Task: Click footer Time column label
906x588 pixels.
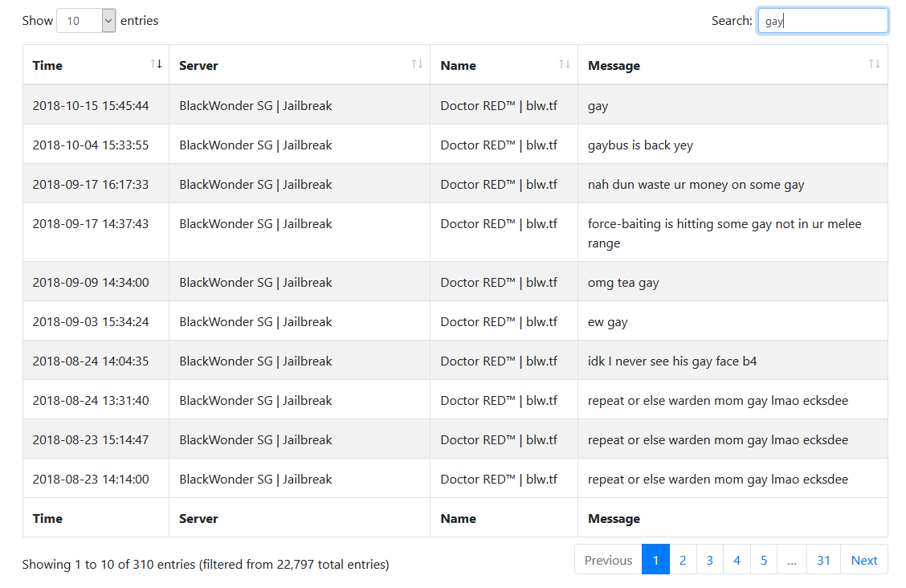Action: pos(47,519)
